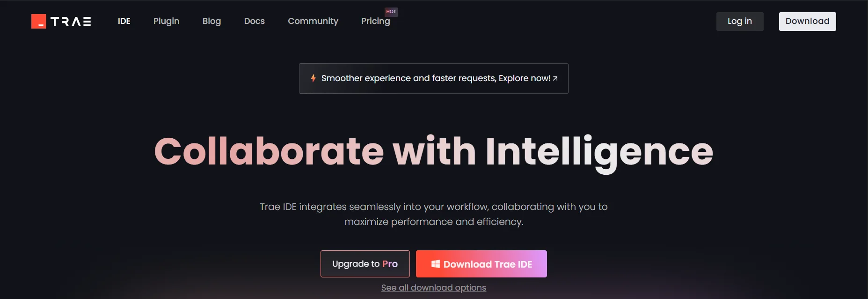Click the arrow icon next to Explore now
The height and width of the screenshot is (299, 868).
pyautogui.click(x=554, y=78)
